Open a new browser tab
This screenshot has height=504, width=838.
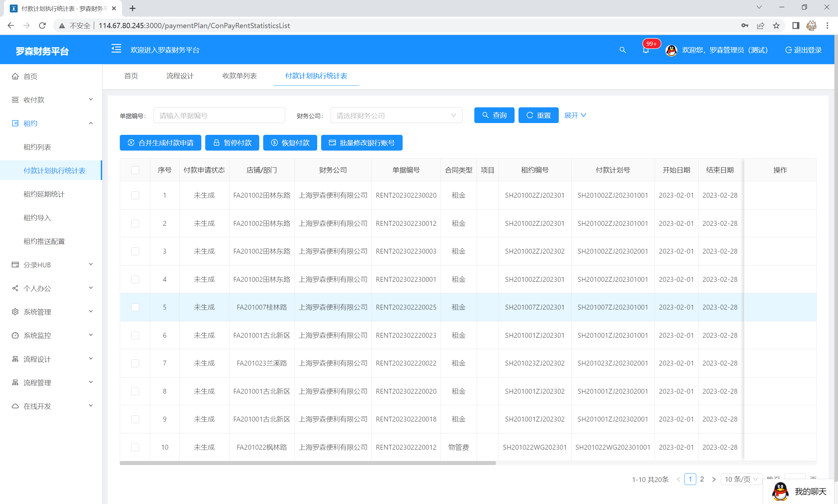133,9
